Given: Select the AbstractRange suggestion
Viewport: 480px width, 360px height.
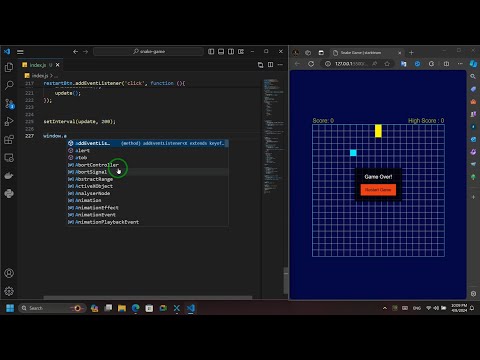Looking at the screenshot, I should 148,179.
